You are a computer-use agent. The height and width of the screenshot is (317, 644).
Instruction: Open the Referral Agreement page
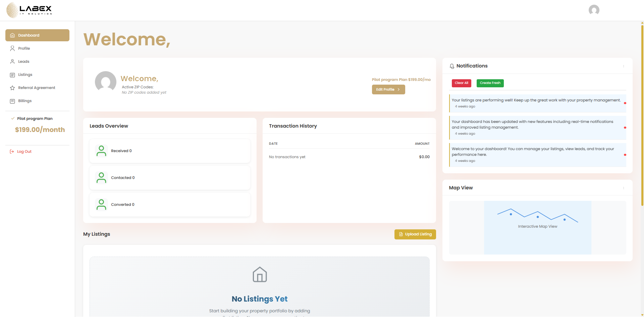pos(37,88)
